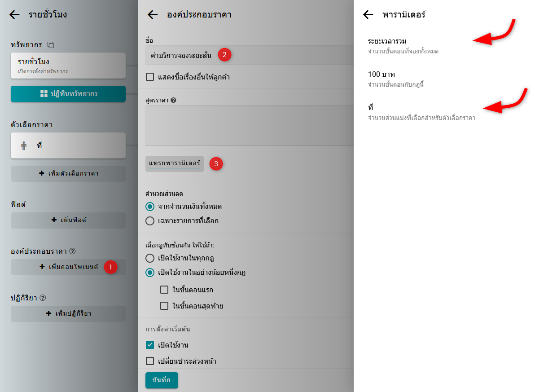The image size is (557, 392).
Task: Open ปฏิทินทรัพยากร resource calendar
Action: pos(68,94)
